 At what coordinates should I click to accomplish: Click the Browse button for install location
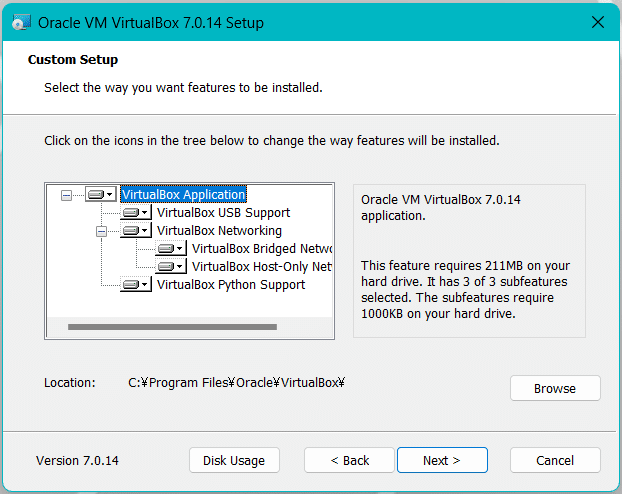[555, 388]
